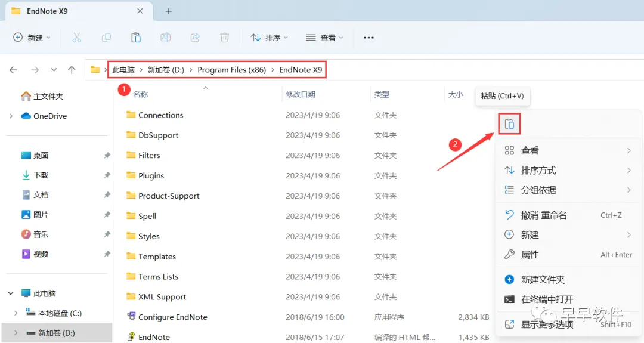The width and height of the screenshot is (644, 343).
Task: Click the Paste clipboard icon in toolbar
Action: pyautogui.click(x=136, y=38)
